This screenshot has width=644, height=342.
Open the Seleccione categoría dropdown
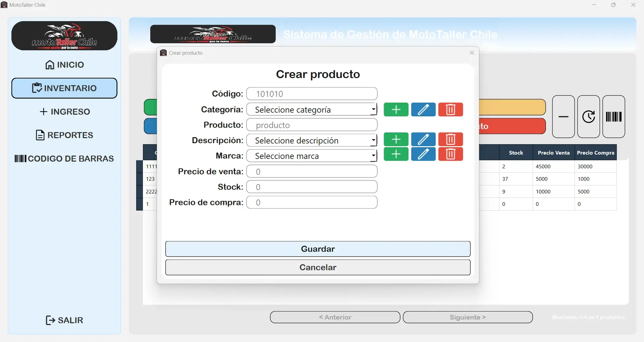point(312,110)
